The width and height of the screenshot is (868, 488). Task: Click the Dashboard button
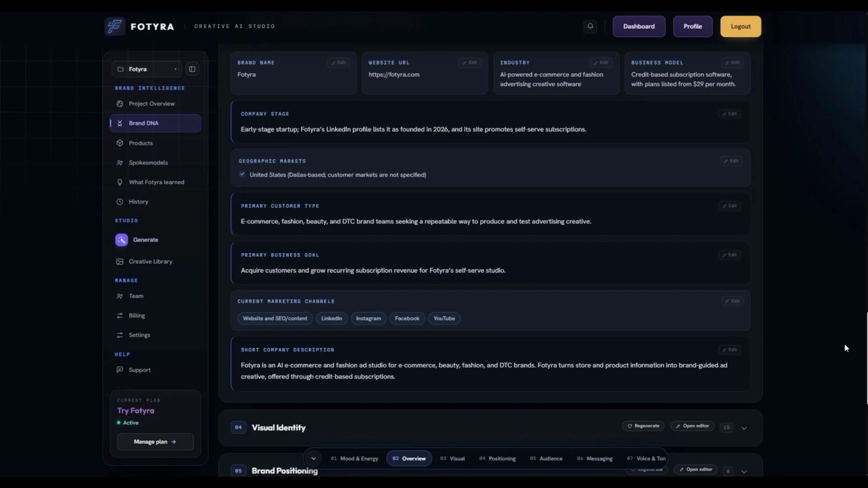click(639, 26)
